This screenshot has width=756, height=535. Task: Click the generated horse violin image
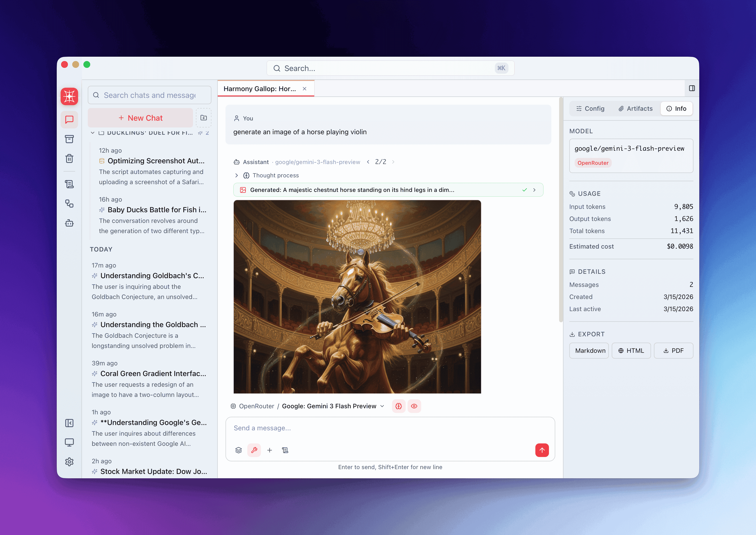pyautogui.click(x=357, y=297)
